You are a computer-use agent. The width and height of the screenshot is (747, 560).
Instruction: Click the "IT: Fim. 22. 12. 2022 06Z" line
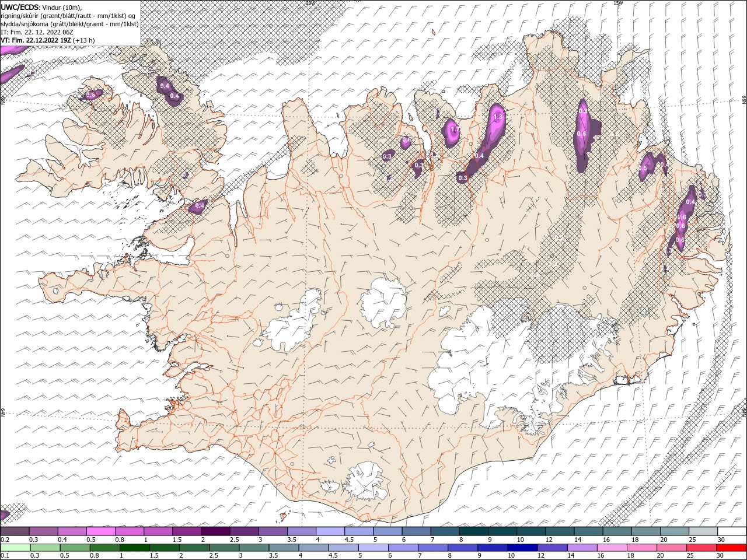click(x=37, y=32)
